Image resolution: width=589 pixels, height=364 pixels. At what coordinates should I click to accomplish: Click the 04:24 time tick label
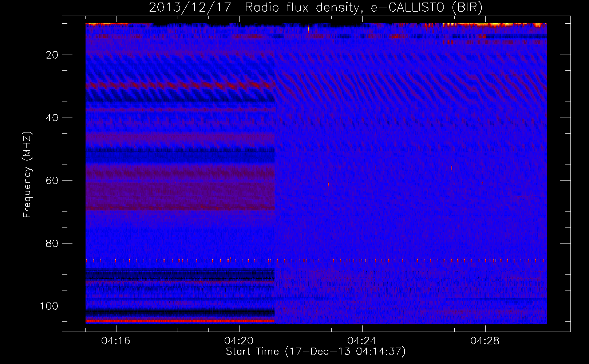coord(362,341)
